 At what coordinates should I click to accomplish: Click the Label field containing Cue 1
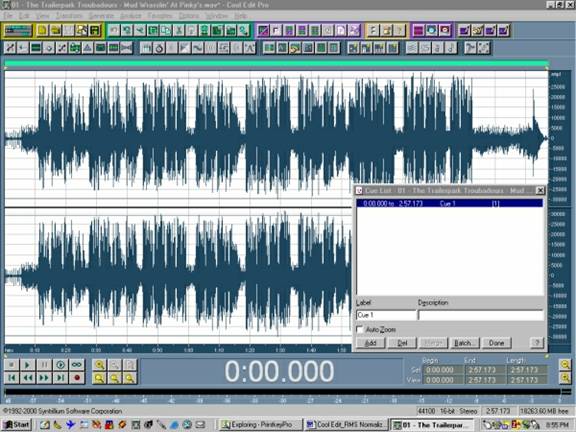pyautogui.click(x=386, y=315)
